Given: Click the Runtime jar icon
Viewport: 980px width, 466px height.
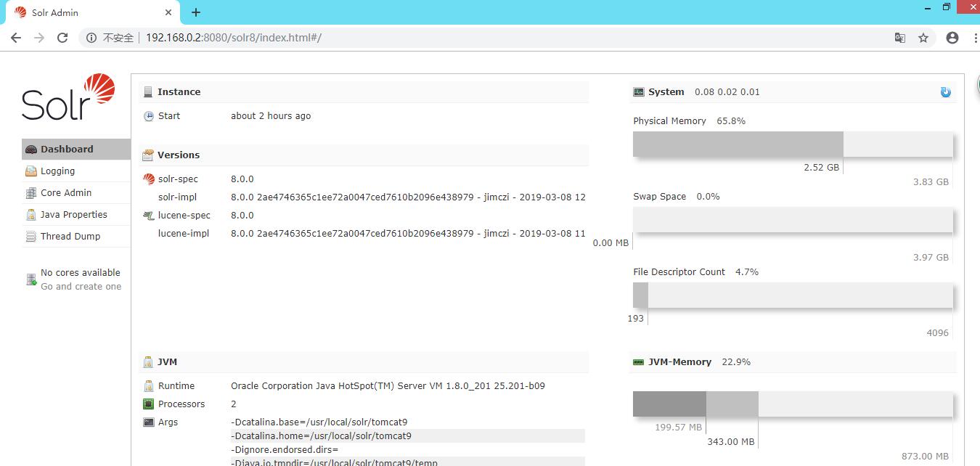Looking at the screenshot, I should [x=148, y=386].
